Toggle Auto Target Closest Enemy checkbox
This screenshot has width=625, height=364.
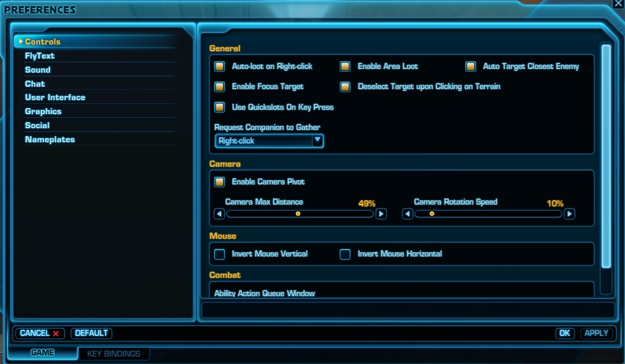(470, 66)
